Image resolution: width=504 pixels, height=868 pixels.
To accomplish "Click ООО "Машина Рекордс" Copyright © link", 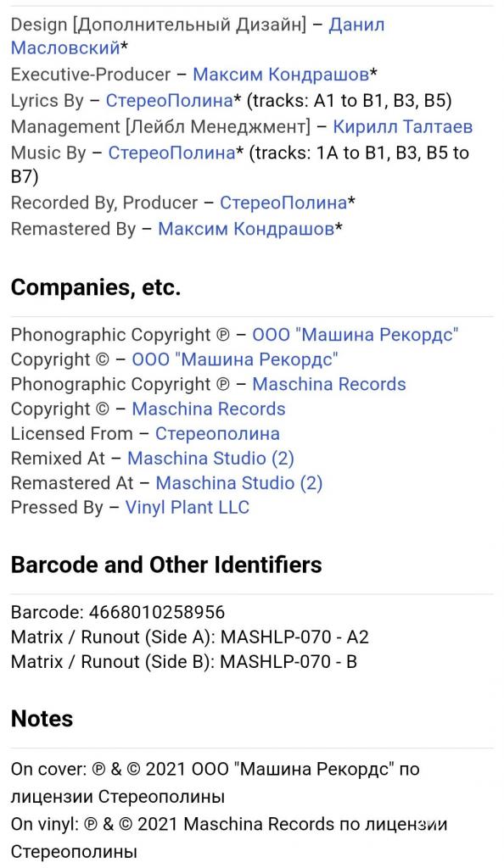I will pyautogui.click(x=235, y=359).
